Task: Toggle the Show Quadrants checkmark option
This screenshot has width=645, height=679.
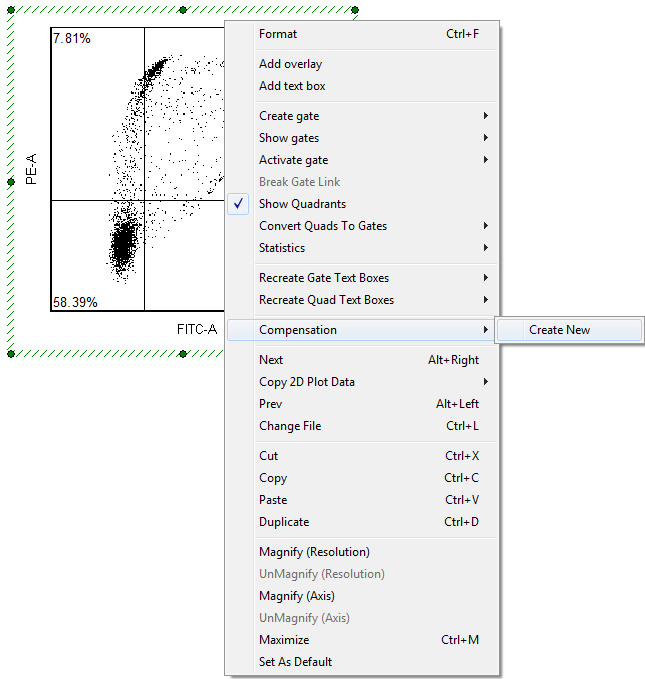Action: tap(302, 204)
